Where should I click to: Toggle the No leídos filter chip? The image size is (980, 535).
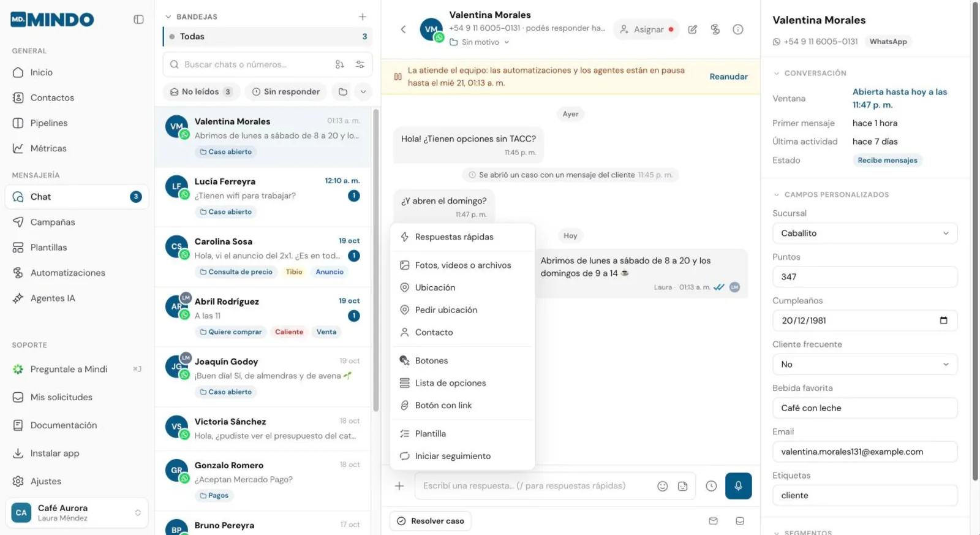(x=202, y=92)
